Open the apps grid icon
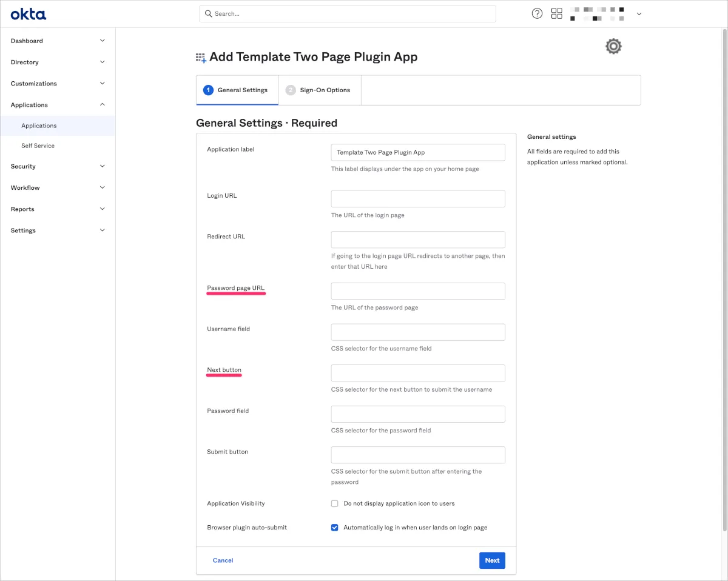 (x=556, y=13)
